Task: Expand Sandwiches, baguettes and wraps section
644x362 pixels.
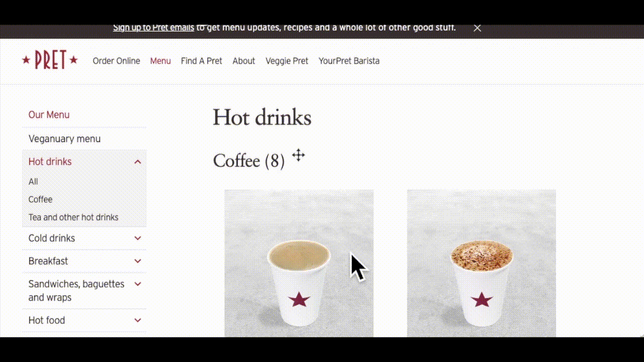Action: pyautogui.click(x=138, y=284)
